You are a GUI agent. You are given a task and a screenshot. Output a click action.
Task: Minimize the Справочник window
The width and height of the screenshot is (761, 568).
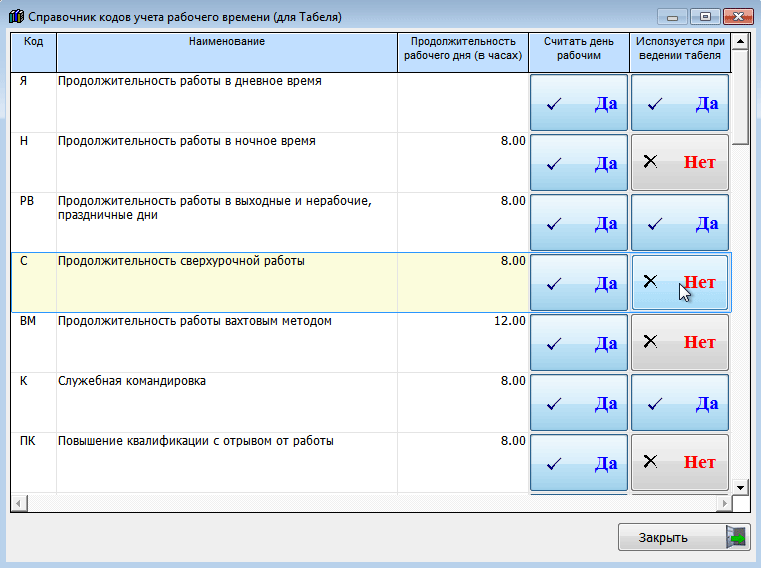[x=672, y=17]
